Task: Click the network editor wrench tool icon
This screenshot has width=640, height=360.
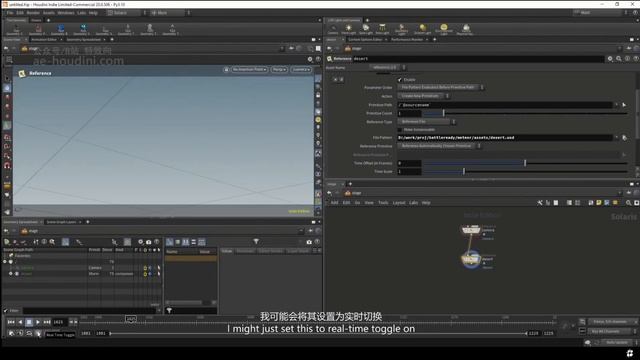Action: tap(540, 203)
